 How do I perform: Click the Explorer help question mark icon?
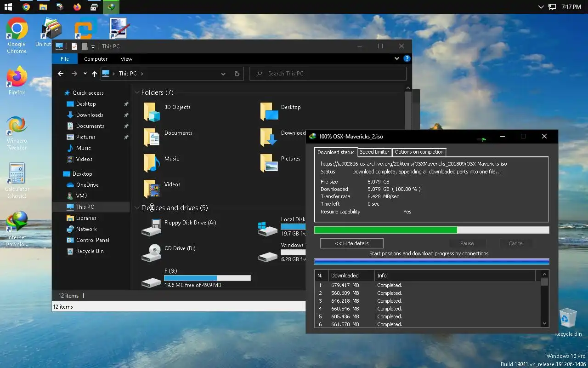(x=407, y=59)
